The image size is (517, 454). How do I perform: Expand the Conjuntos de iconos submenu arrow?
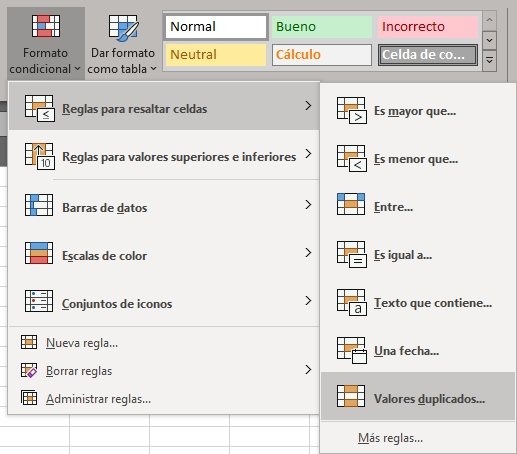308,301
